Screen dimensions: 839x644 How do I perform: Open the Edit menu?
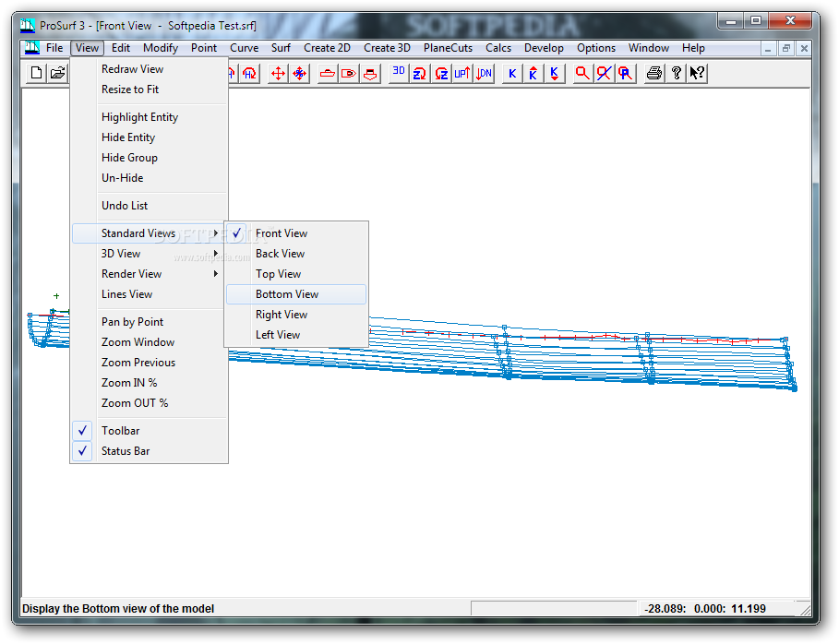point(121,48)
